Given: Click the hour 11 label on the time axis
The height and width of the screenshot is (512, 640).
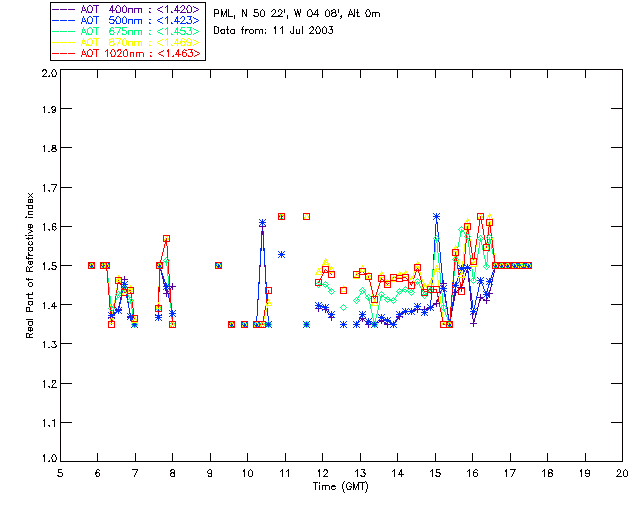Looking at the screenshot, I should pyautogui.click(x=285, y=473).
